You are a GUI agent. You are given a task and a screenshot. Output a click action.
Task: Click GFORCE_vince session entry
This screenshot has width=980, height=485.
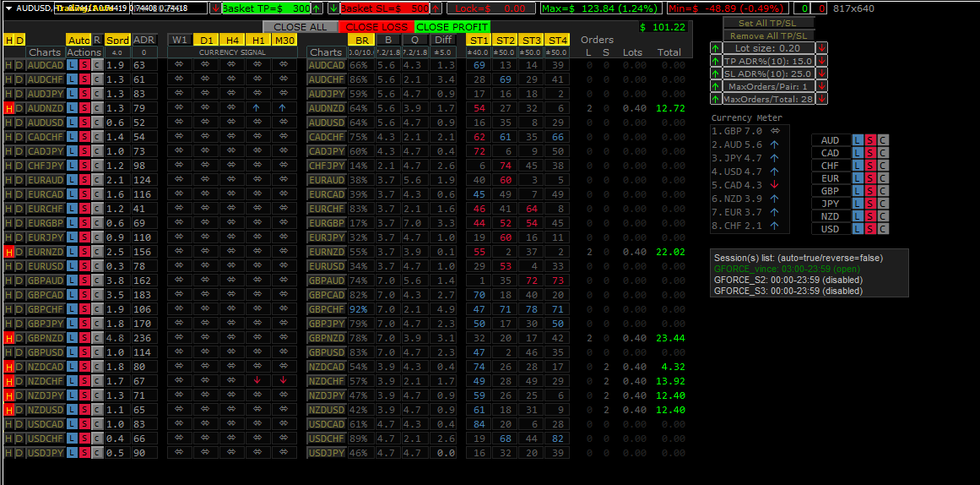pyautogui.click(x=786, y=269)
